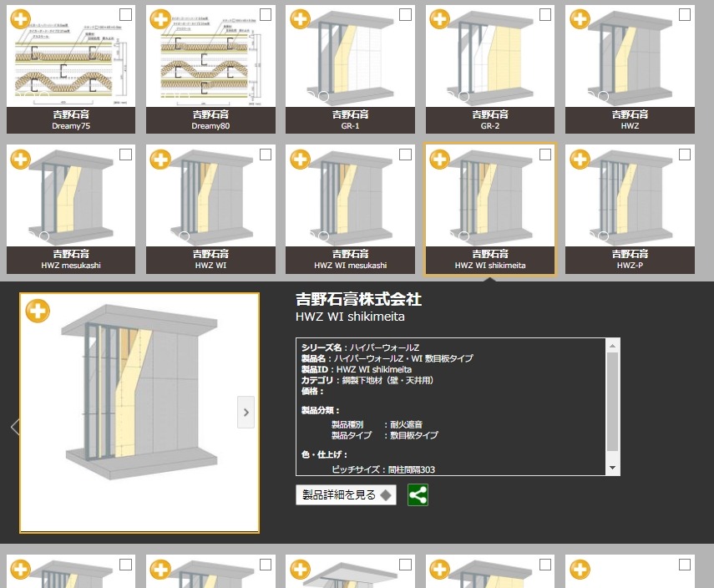Check the HWZ card checkbox
The height and width of the screenshot is (588, 714).
click(685, 14)
